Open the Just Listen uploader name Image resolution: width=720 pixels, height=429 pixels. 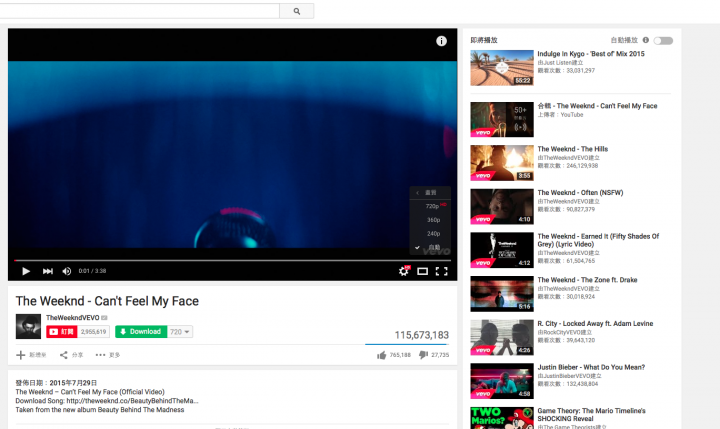point(560,62)
